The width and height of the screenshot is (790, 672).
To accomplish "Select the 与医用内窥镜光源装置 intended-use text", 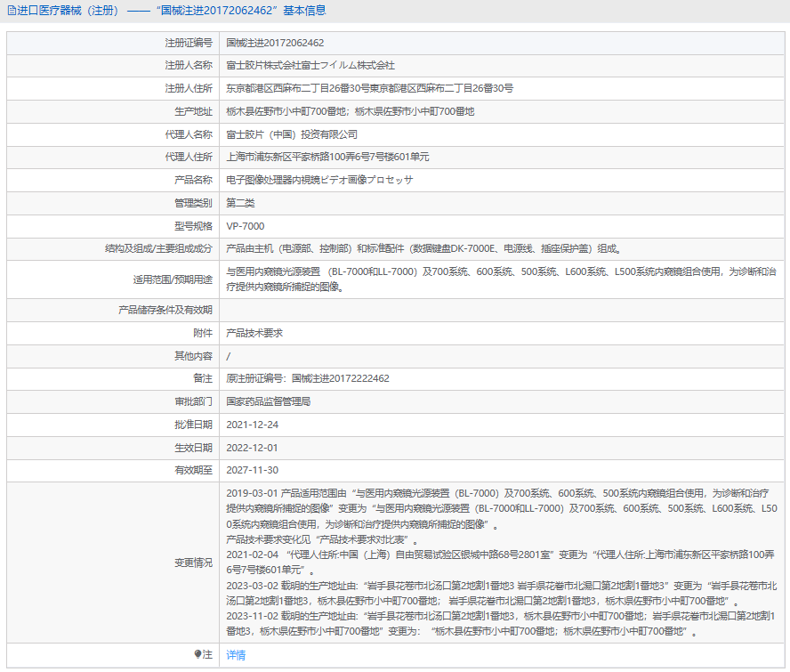I will coord(501,279).
